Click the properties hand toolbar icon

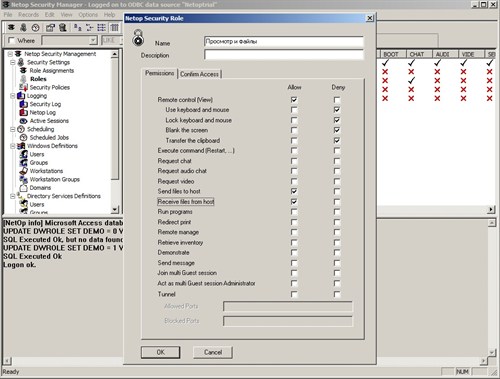[50, 27]
